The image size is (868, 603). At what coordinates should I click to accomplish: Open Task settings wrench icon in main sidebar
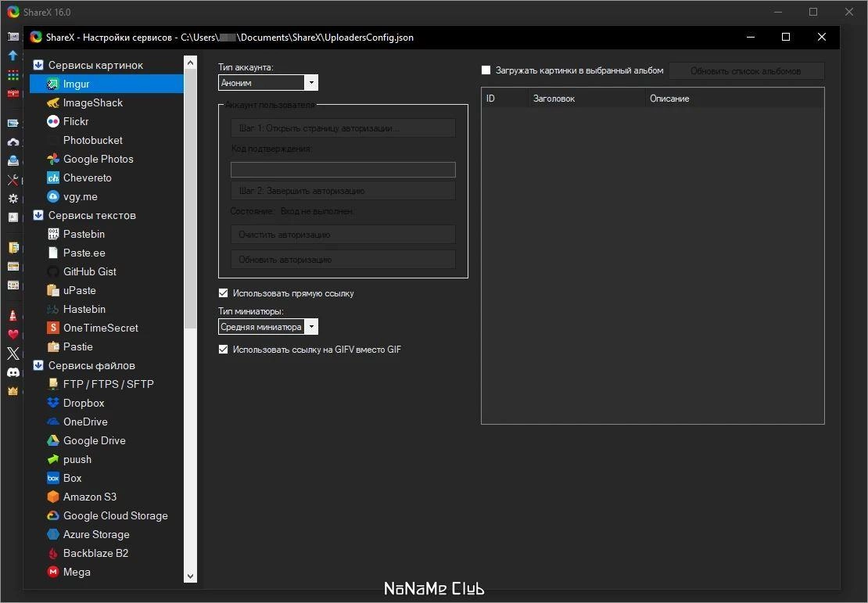tap(13, 180)
